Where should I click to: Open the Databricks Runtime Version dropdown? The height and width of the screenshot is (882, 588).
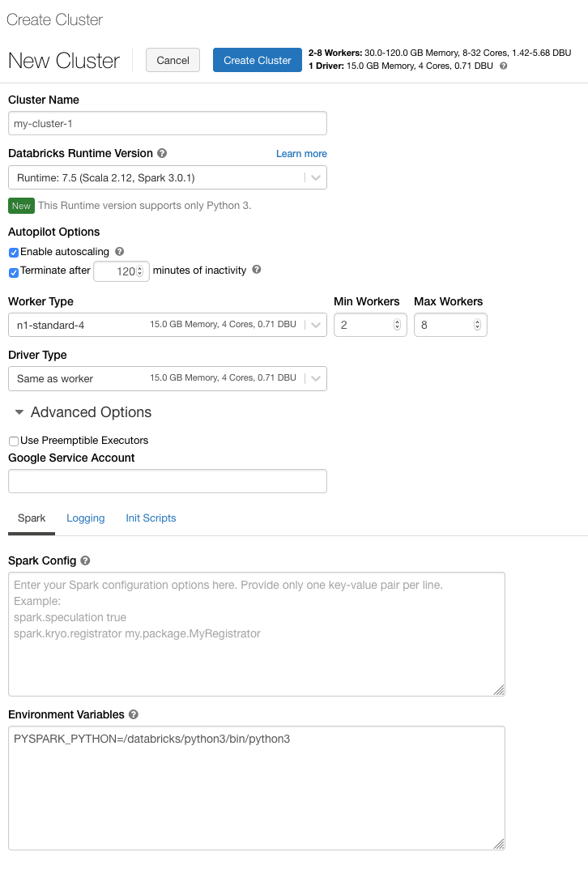[x=168, y=177]
